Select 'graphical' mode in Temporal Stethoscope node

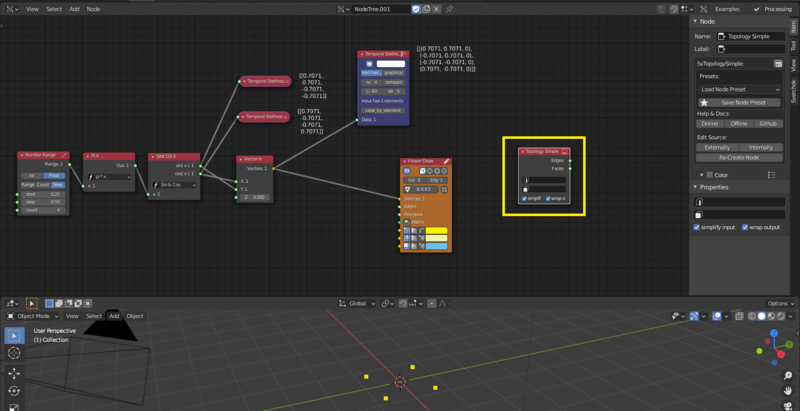394,73
